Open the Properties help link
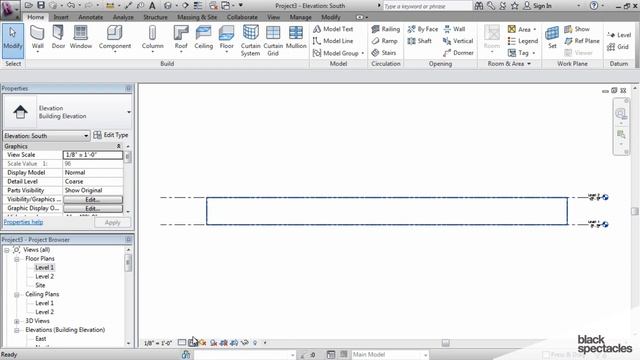 click(x=23, y=222)
